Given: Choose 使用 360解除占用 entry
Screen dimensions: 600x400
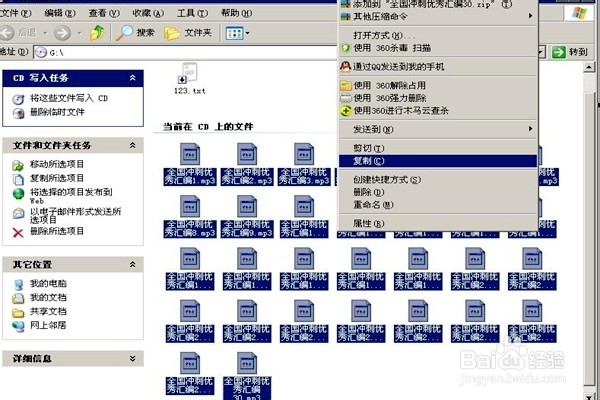Looking at the screenshot, I should (x=438, y=85).
